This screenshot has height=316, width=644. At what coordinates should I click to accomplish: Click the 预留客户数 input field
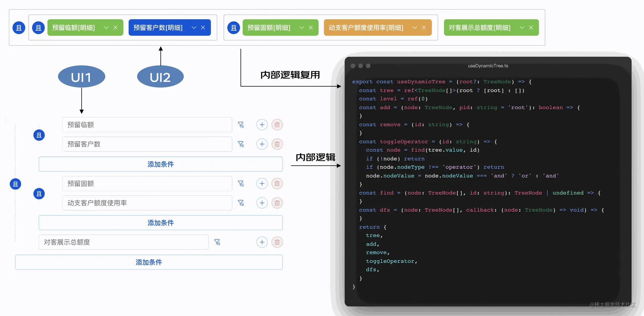(x=147, y=144)
